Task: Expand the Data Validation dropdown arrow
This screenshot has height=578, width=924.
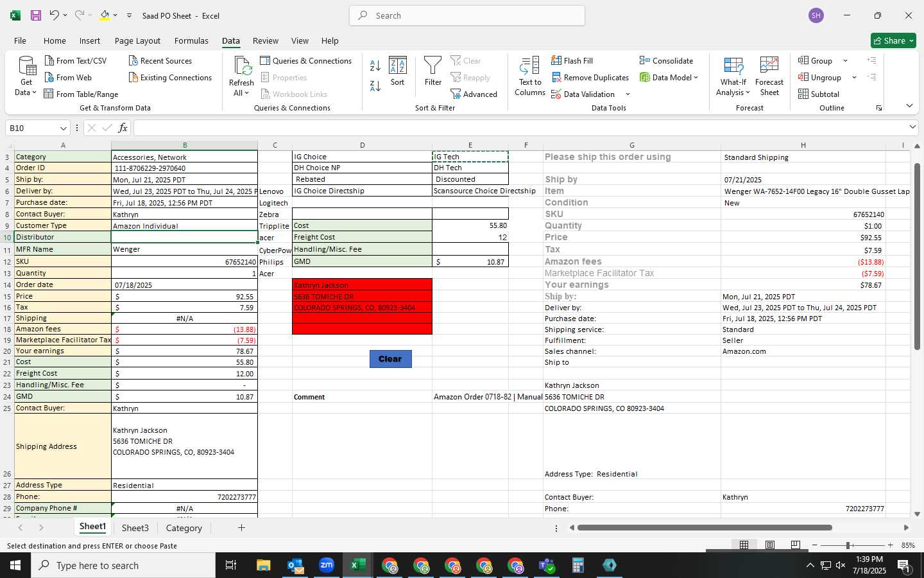Action: point(628,94)
